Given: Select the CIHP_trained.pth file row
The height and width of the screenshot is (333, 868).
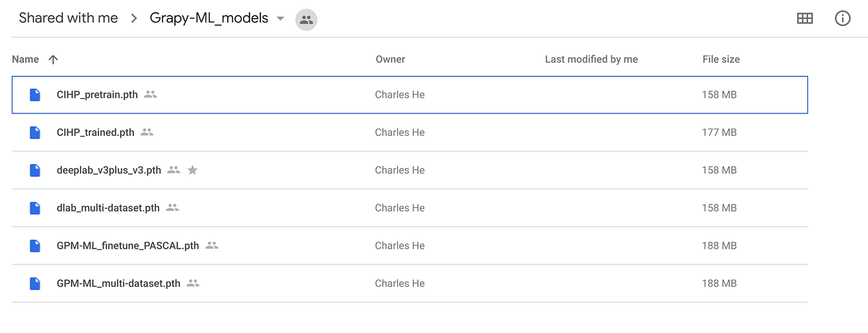Looking at the screenshot, I should click(409, 132).
